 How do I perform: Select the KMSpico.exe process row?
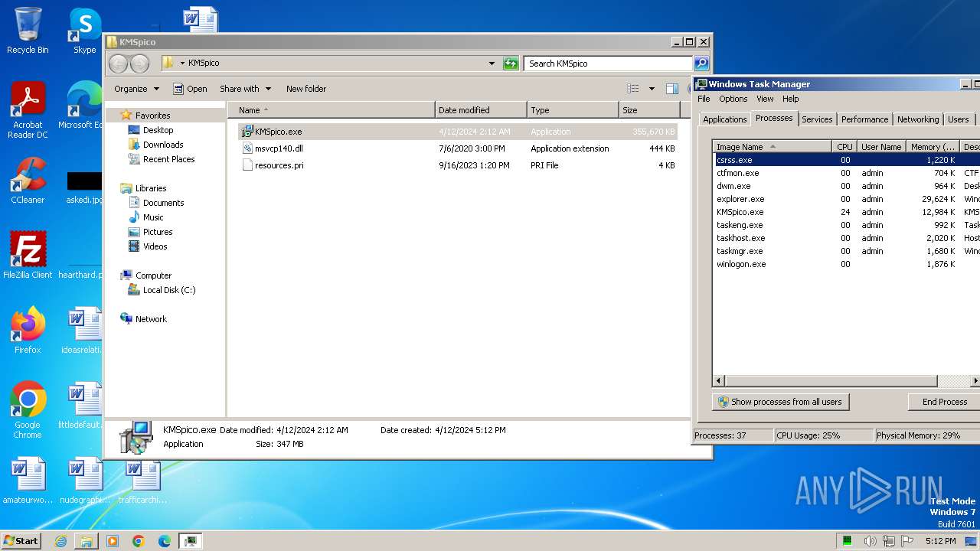[846, 212]
